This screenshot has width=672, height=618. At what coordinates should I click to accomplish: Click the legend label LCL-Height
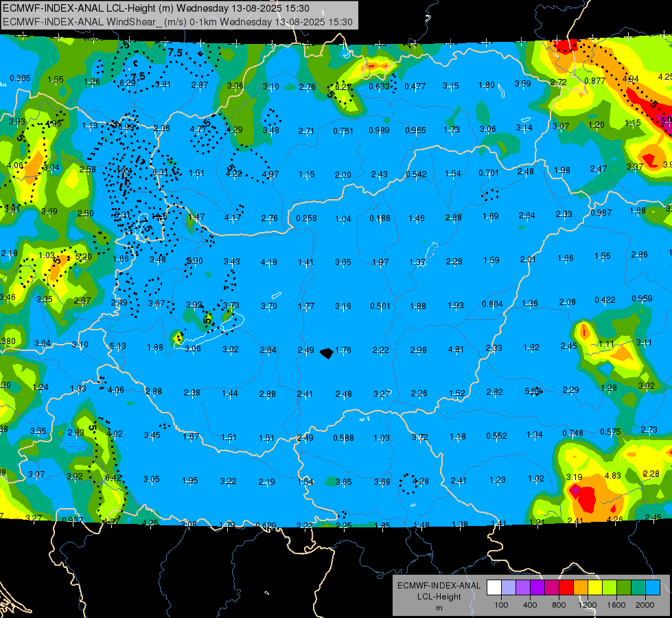pyautogui.click(x=439, y=597)
